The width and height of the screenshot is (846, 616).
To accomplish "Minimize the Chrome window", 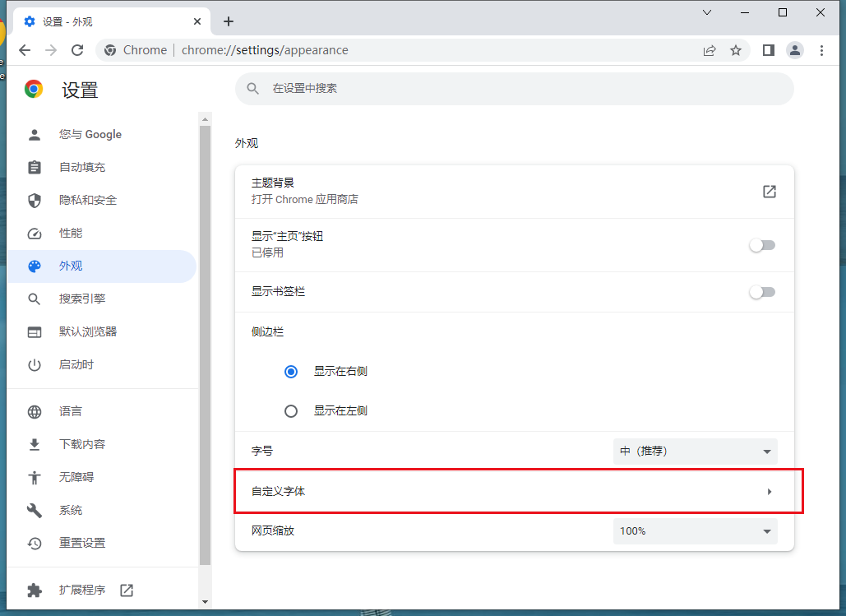I will 745,12.
